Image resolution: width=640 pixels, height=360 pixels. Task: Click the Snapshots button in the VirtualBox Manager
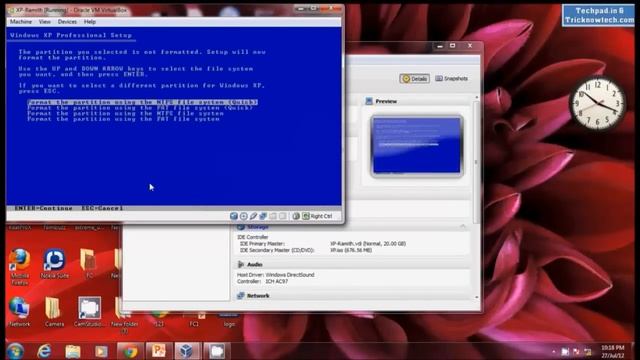click(451, 78)
